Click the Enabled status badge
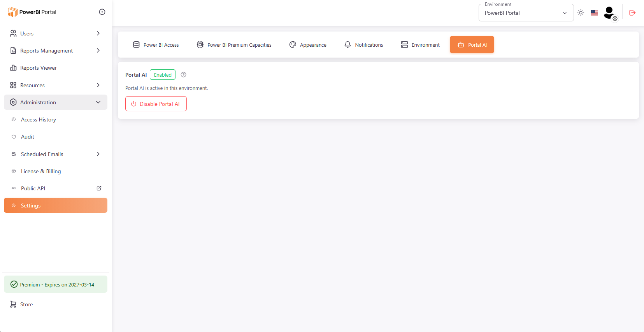Viewport: 644px width, 332px height. tap(163, 75)
